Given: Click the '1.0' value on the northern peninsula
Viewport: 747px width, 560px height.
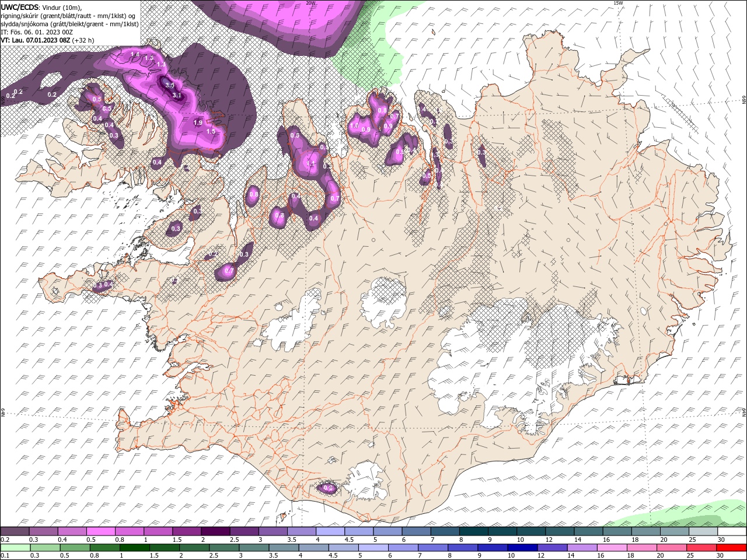Looking at the screenshot, I should 354,125.
